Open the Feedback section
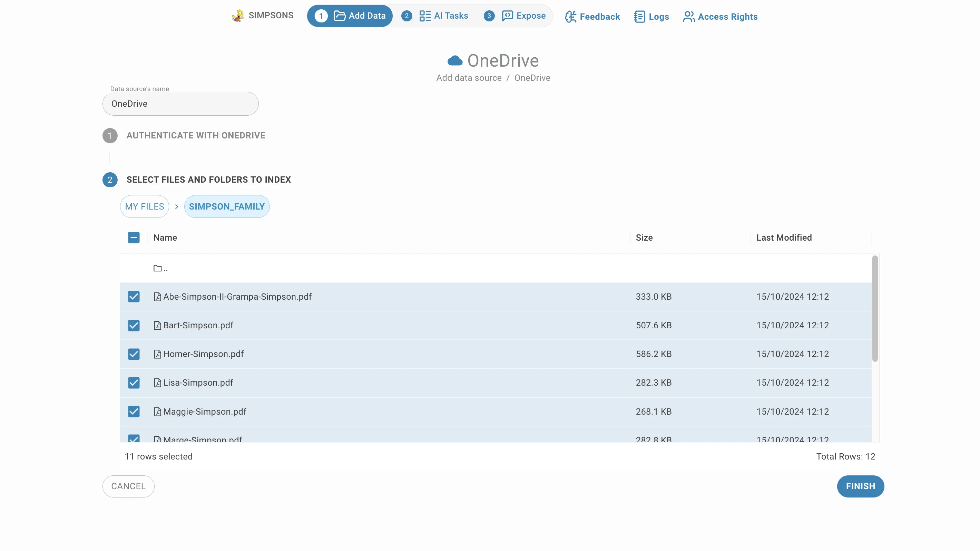The image size is (980, 551). [x=593, y=17]
